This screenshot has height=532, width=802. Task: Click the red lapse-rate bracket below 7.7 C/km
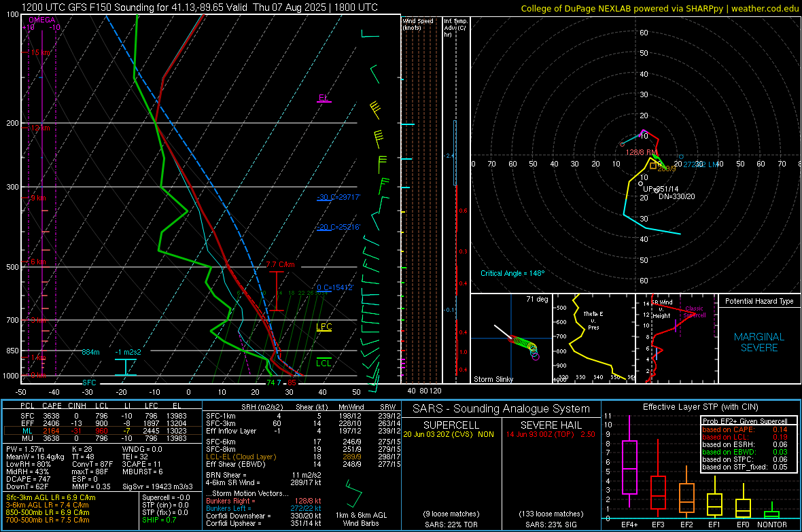pyautogui.click(x=276, y=291)
